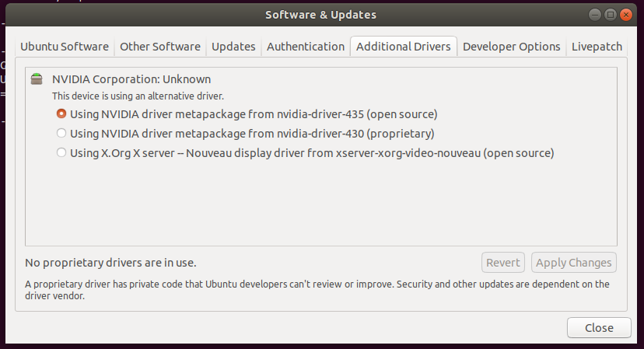Go to the Updates tab
This screenshot has height=349, width=644.
click(x=233, y=47)
